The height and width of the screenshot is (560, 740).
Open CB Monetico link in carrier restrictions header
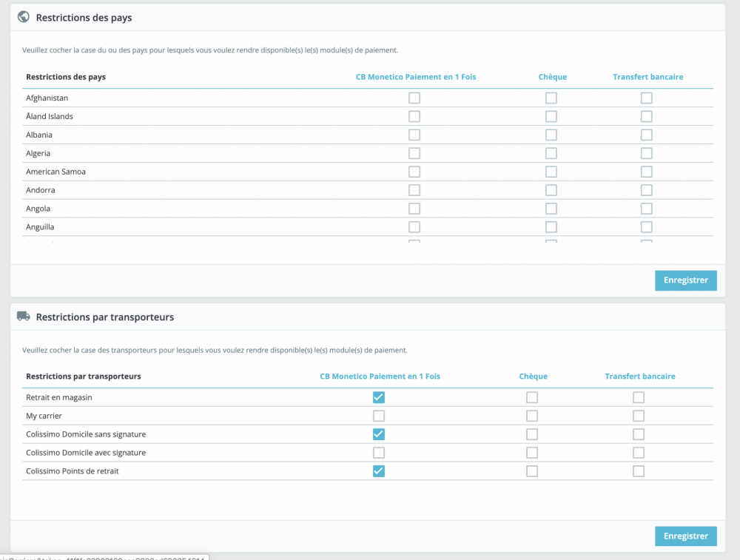tap(380, 377)
